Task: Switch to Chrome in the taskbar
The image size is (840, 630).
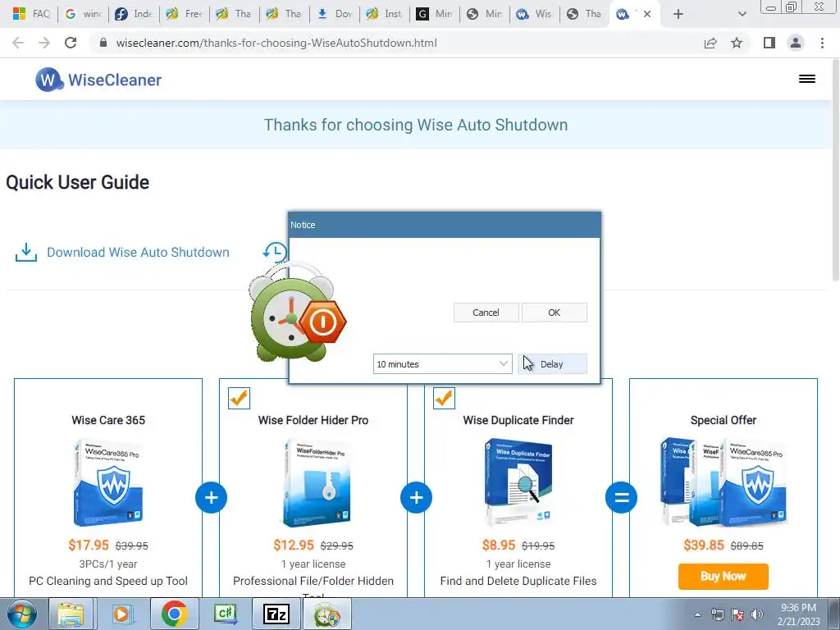Action: click(x=175, y=614)
